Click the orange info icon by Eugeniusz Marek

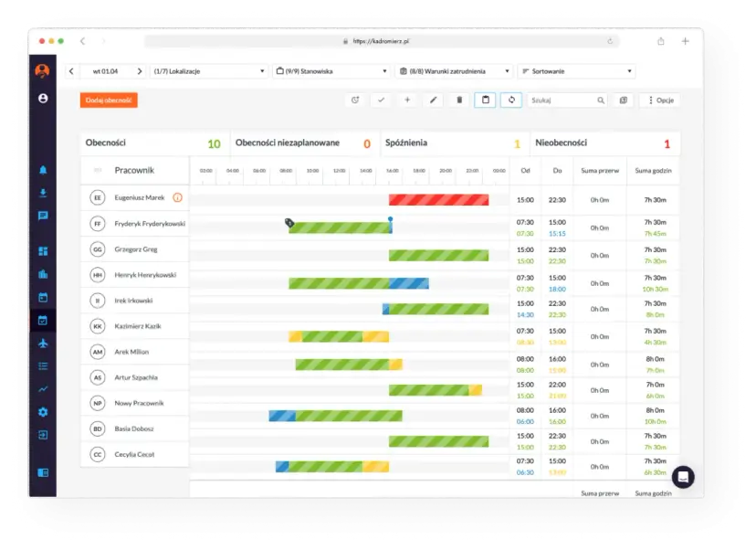pyautogui.click(x=177, y=197)
